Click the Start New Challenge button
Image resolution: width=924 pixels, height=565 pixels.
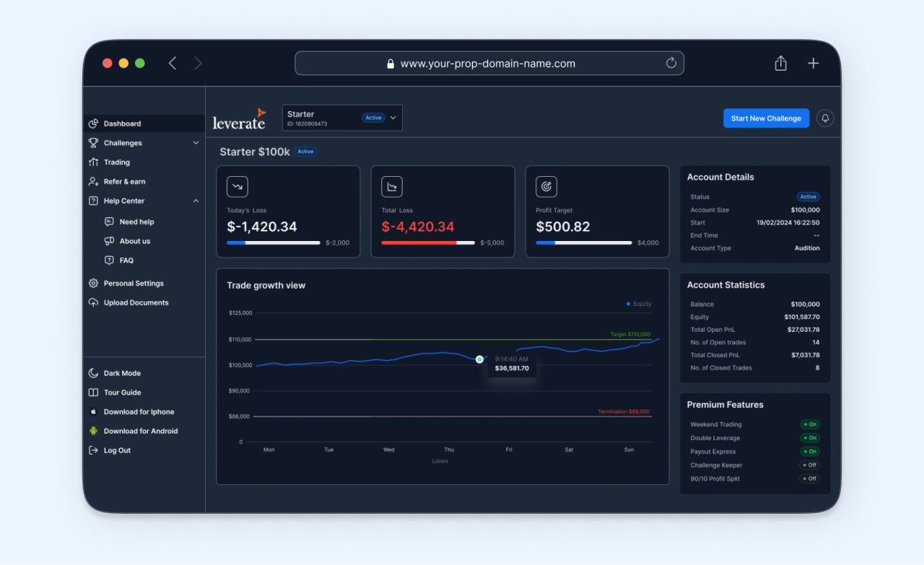click(766, 118)
